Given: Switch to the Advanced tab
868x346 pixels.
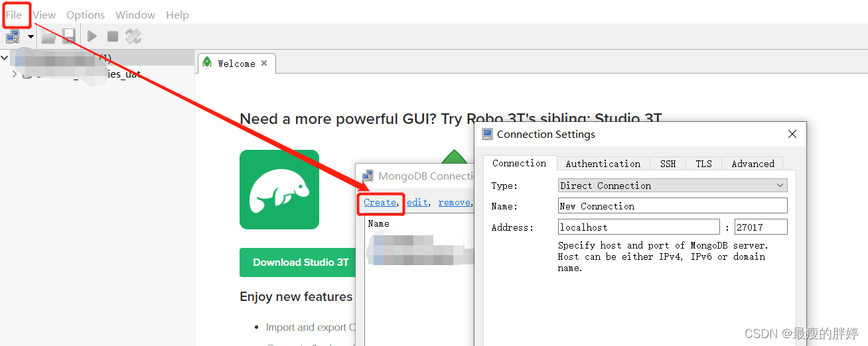Looking at the screenshot, I should (753, 164).
